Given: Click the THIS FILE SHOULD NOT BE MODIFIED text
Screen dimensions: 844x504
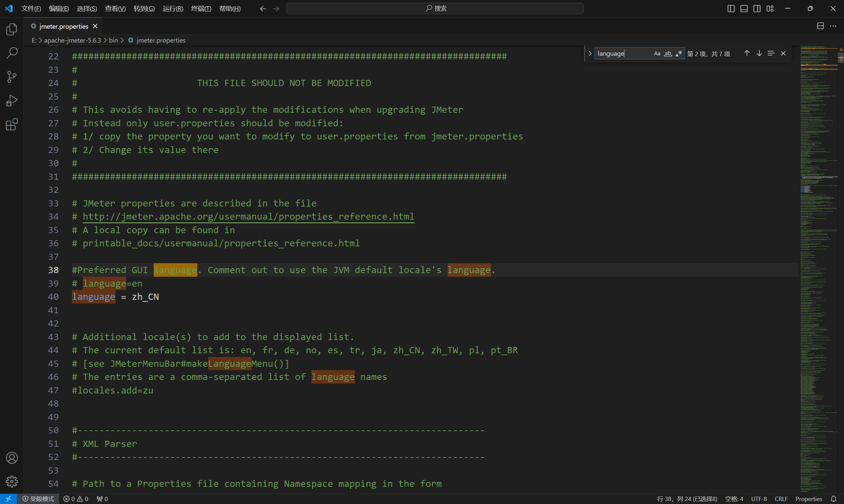Looking at the screenshot, I should [284, 83].
